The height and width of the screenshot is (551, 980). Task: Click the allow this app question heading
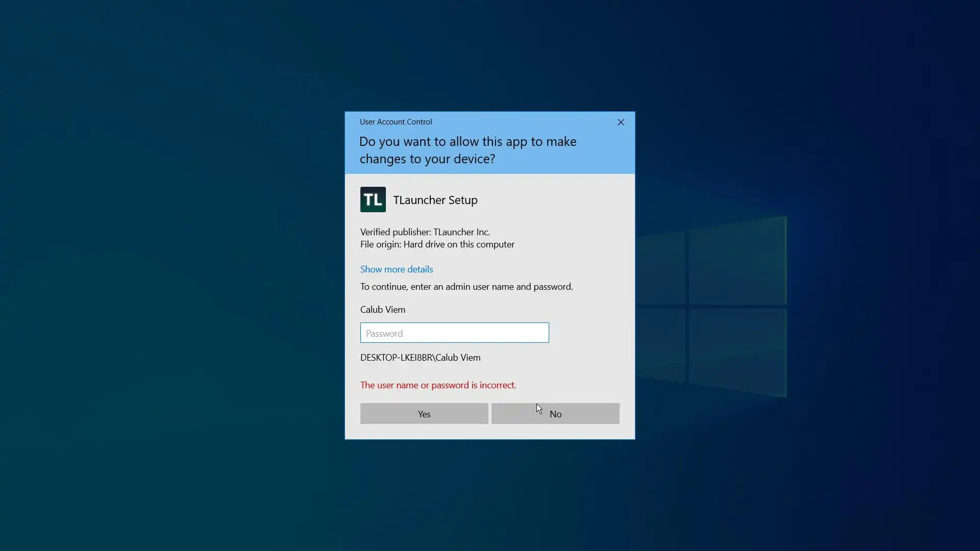click(x=468, y=149)
